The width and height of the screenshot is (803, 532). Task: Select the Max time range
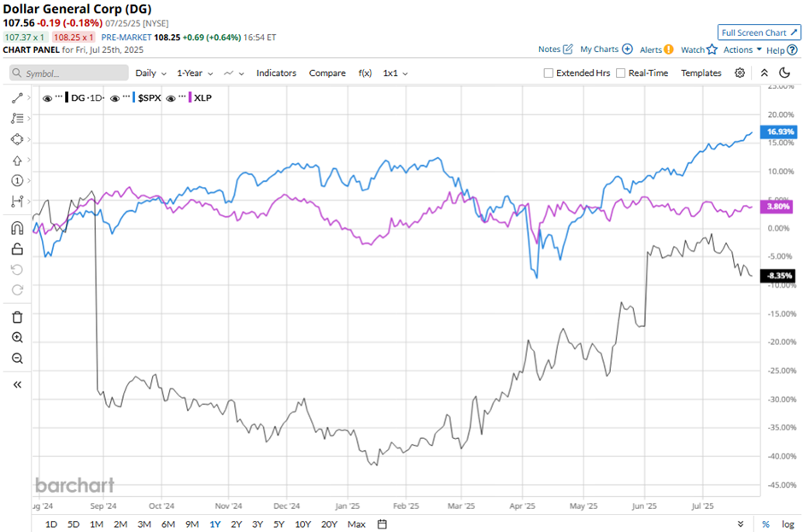(356, 524)
